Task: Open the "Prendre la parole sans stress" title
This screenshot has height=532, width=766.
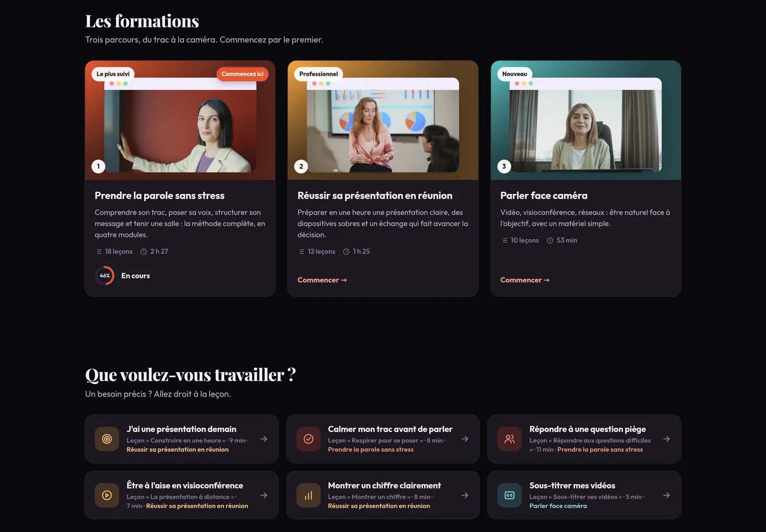Action: click(x=159, y=195)
